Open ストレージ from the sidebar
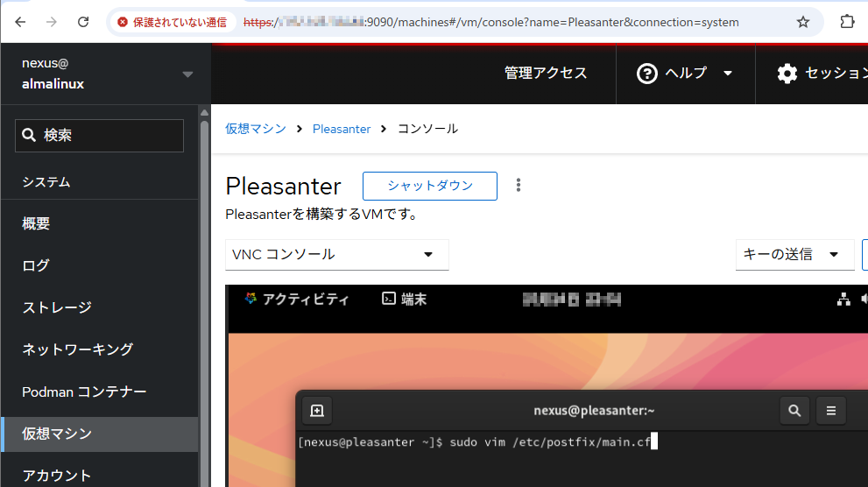Image resolution: width=868 pixels, height=487 pixels. [57, 307]
